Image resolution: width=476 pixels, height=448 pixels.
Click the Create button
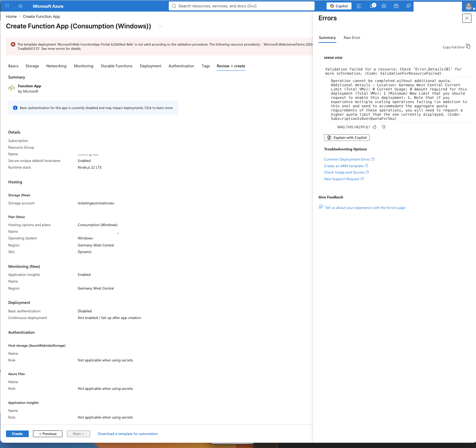pos(17,434)
